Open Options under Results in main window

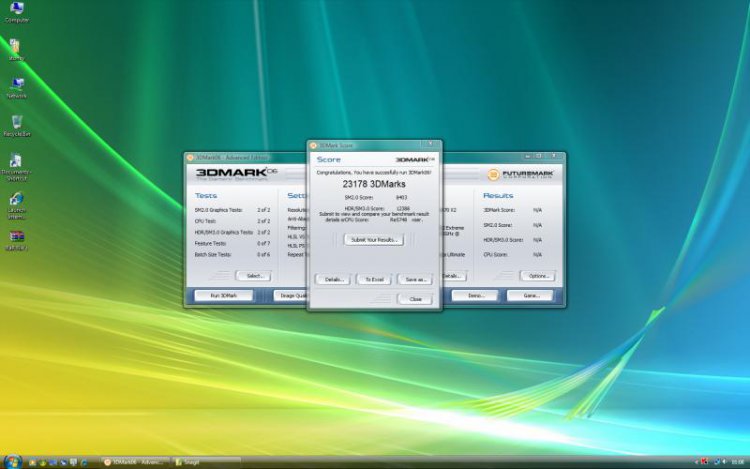click(x=538, y=276)
